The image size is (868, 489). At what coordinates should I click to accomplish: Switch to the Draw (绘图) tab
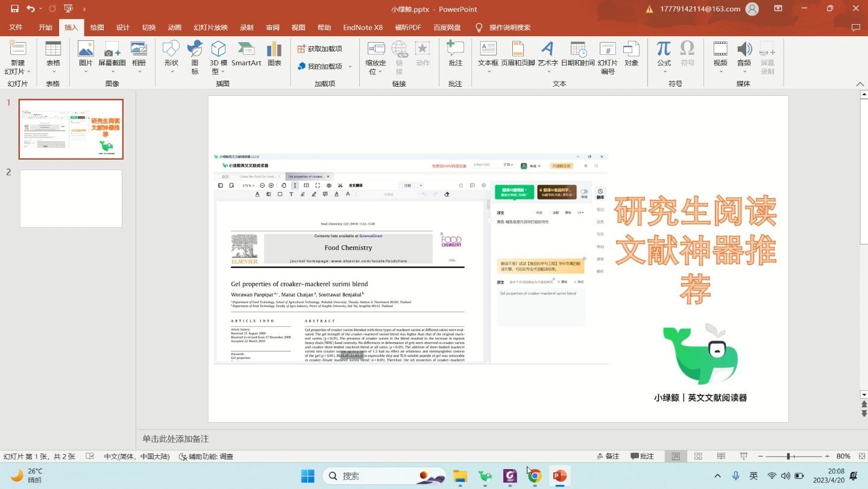pos(97,28)
